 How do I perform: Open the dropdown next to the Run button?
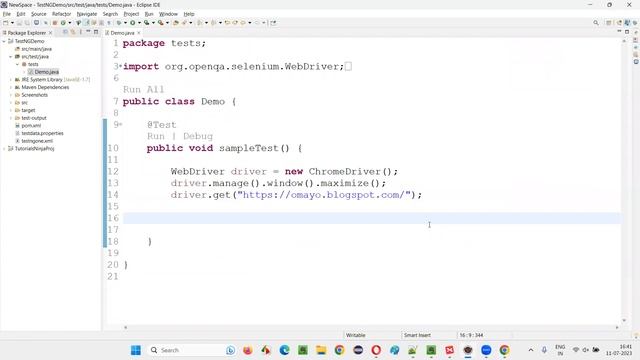[139, 23]
